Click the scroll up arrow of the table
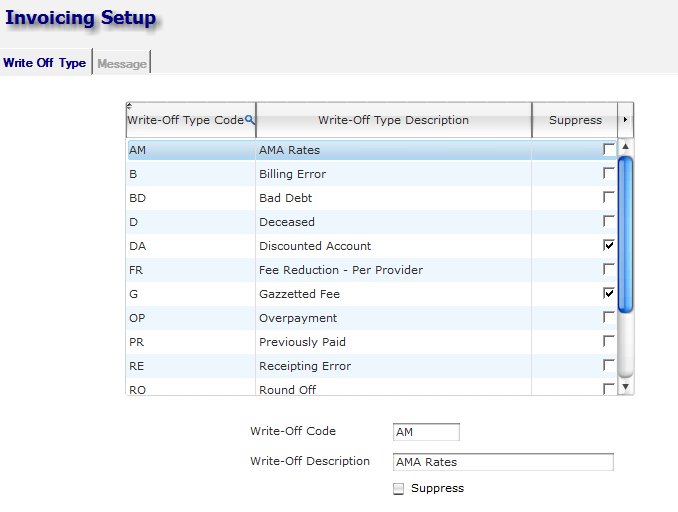 coord(625,147)
